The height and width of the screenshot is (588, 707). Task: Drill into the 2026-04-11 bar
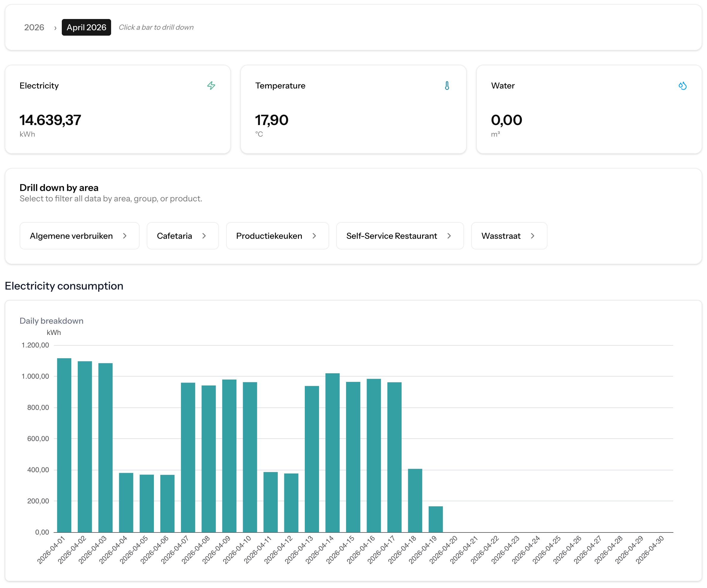pos(271,502)
